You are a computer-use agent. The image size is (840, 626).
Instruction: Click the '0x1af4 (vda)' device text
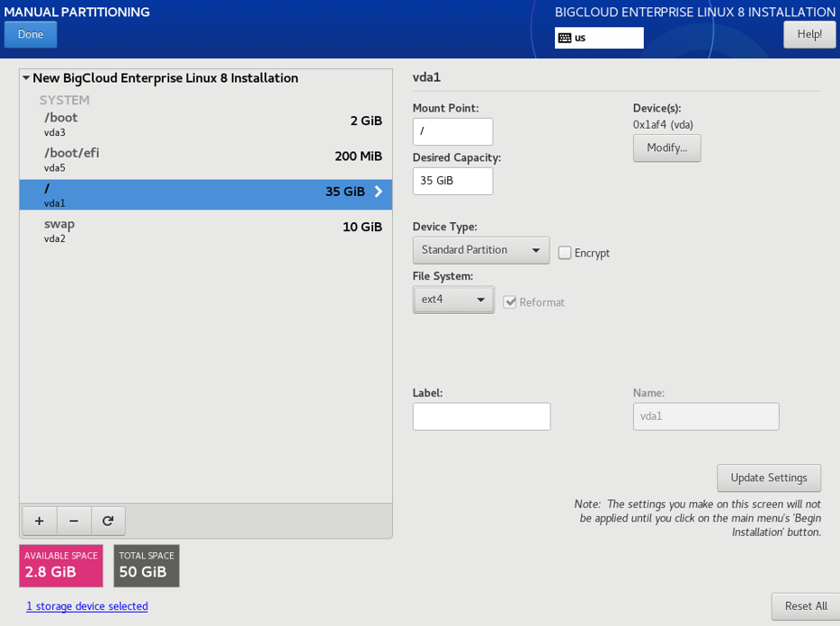(x=663, y=125)
